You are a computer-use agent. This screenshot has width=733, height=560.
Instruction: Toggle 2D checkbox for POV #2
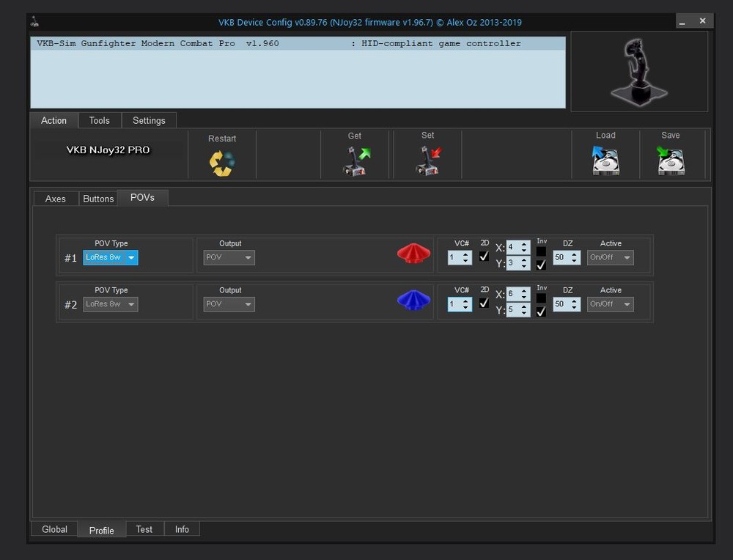(x=485, y=303)
